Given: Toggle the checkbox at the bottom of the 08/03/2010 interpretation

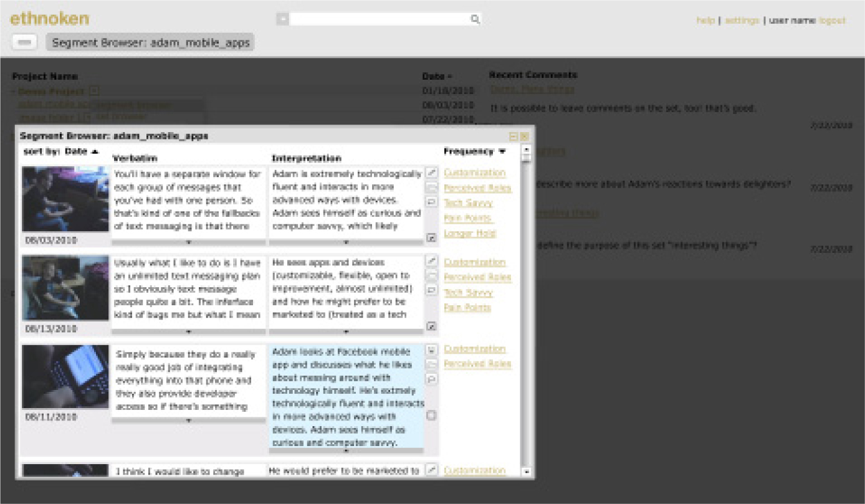Looking at the screenshot, I should 431,237.
